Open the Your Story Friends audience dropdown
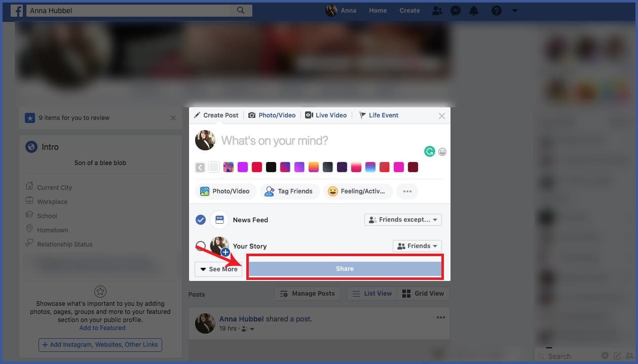 pyautogui.click(x=417, y=246)
